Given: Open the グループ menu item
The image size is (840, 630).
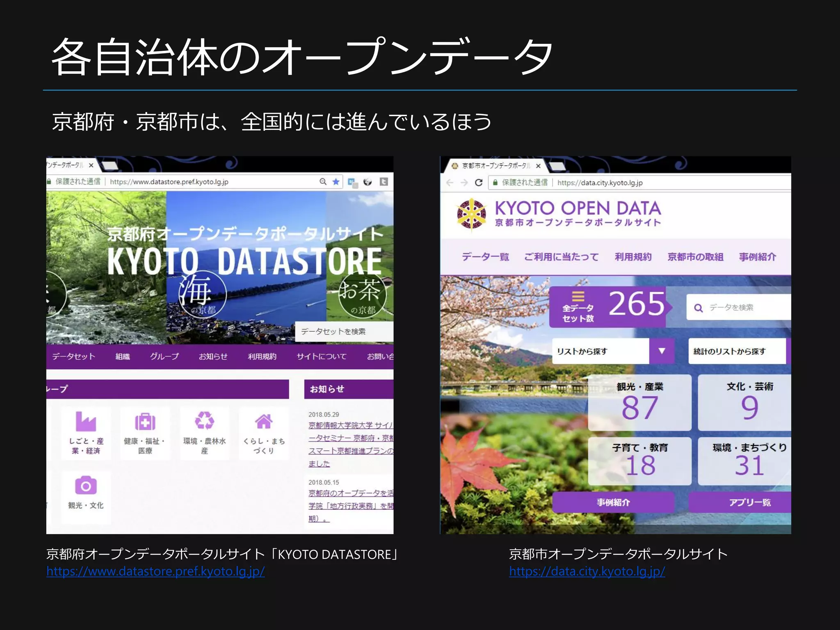Looking at the screenshot, I should pyautogui.click(x=164, y=356).
